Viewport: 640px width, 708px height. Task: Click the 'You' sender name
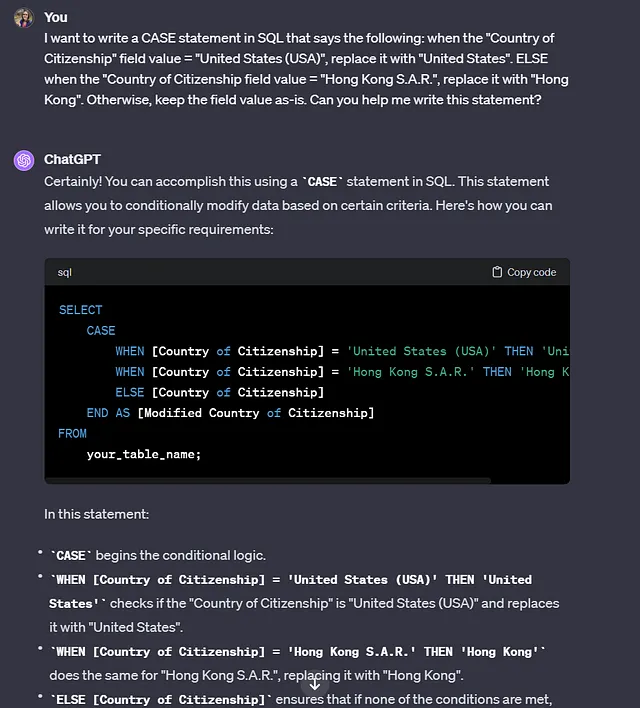[56, 17]
